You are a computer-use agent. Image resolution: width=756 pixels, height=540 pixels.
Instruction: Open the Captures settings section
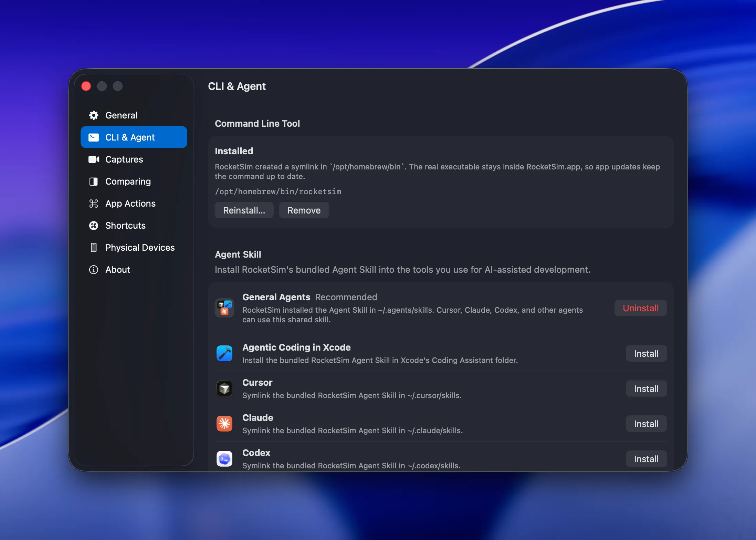tap(134, 159)
